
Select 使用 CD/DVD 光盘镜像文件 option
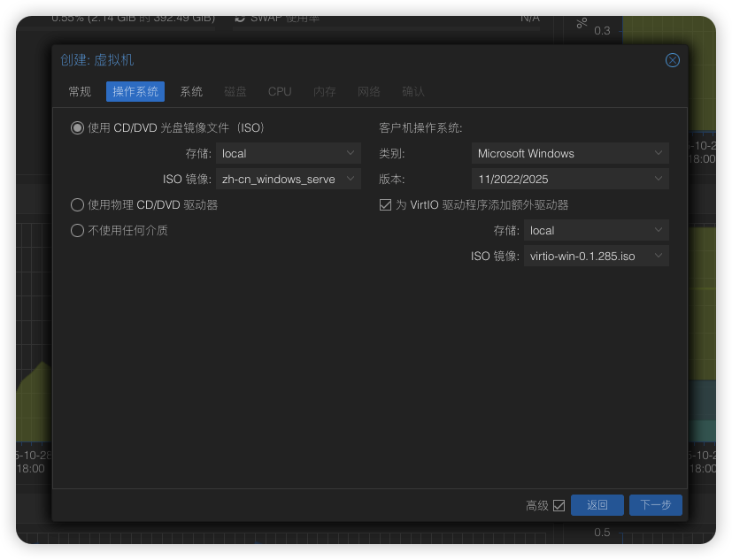pos(77,127)
